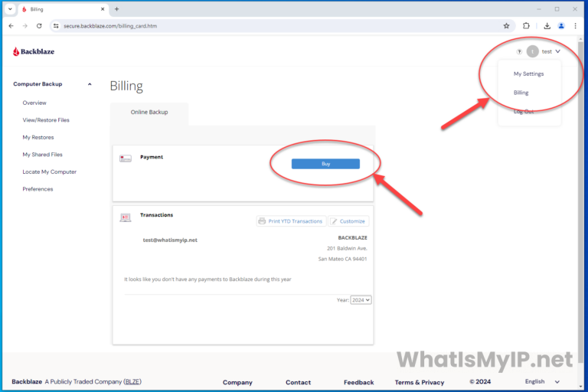This screenshot has width=588, height=392.
Task: Close the Billing browser tab
Action: [103, 9]
